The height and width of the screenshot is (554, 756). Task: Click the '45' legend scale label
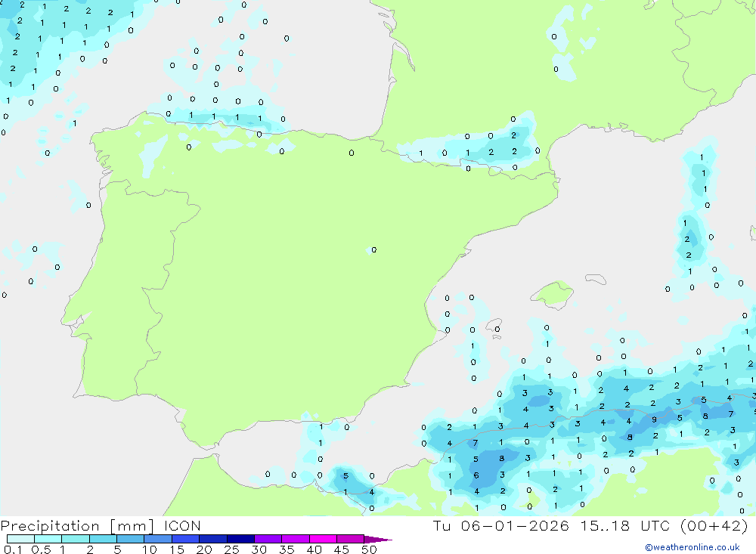click(342, 549)
